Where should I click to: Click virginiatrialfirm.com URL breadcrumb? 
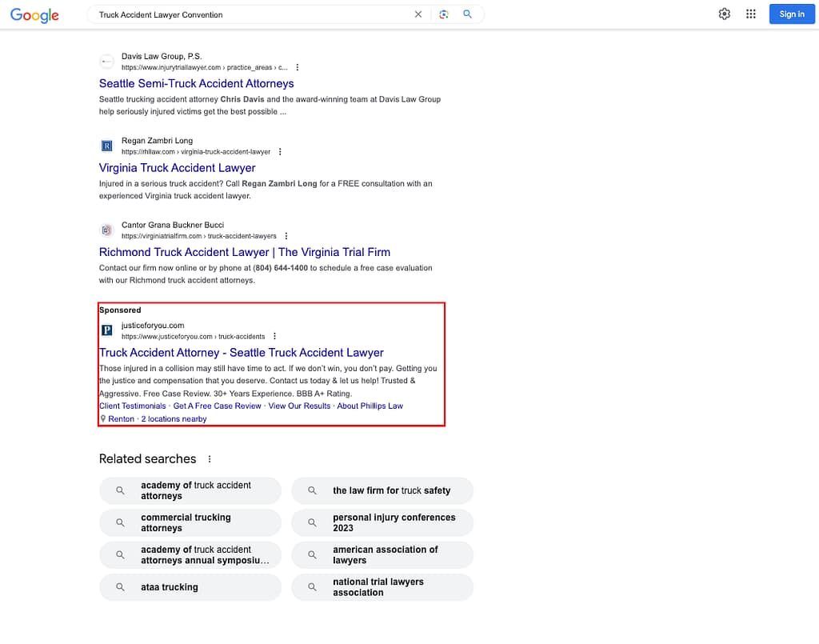click(199, 236)
